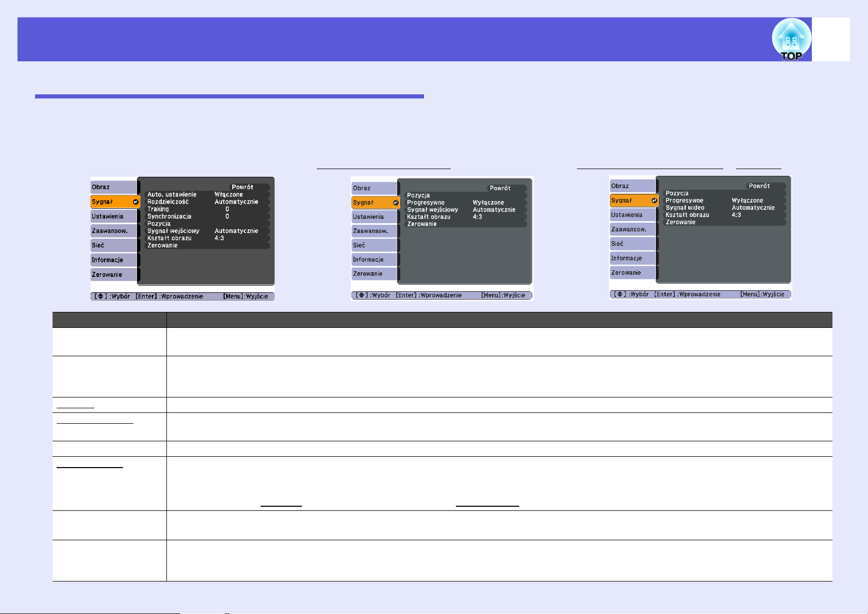Select Sygnał wejściowy in the left screenshot
Screen dimensions: 868x614
click(207, 230)
